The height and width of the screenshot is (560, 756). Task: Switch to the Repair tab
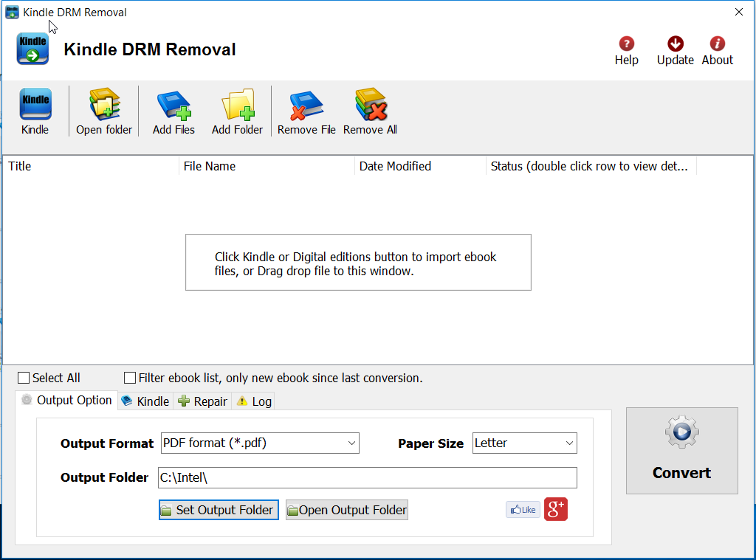pyautogui.click(x=203, y=401)
